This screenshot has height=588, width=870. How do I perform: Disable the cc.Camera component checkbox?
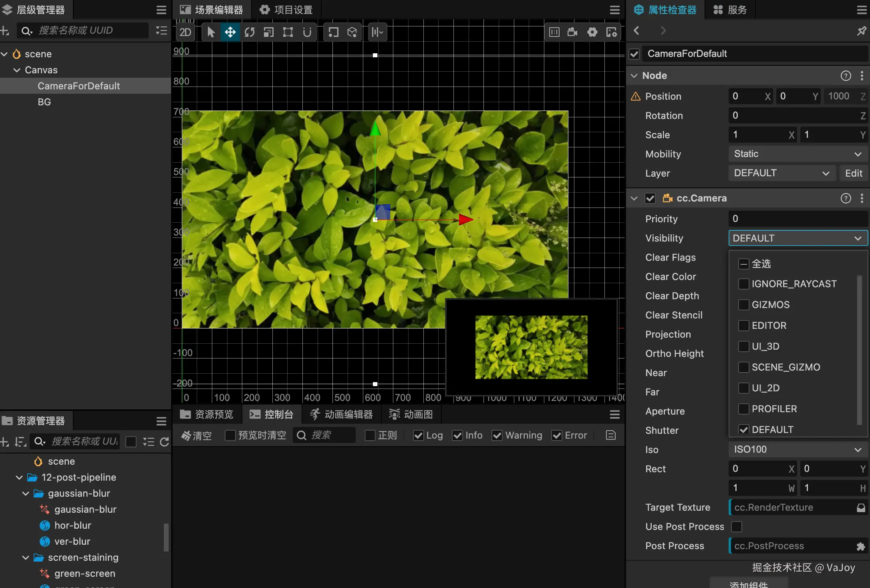650,198
